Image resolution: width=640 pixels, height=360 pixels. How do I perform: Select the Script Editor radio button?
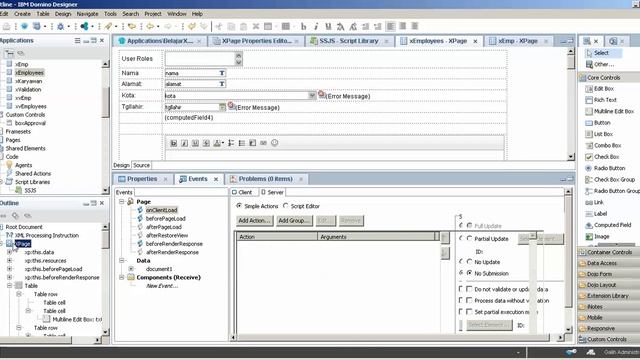286,206
